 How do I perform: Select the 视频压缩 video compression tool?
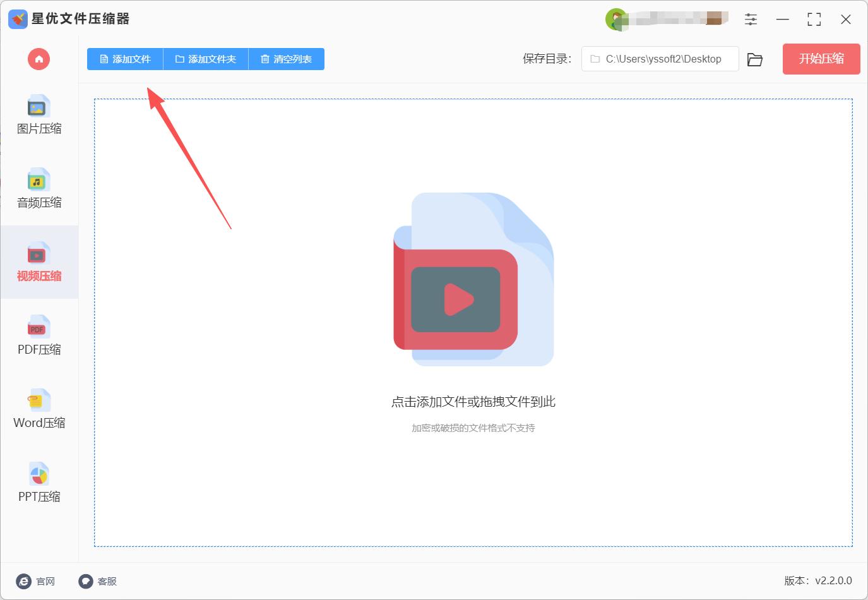pyautogui.click(x=39, y=262)
